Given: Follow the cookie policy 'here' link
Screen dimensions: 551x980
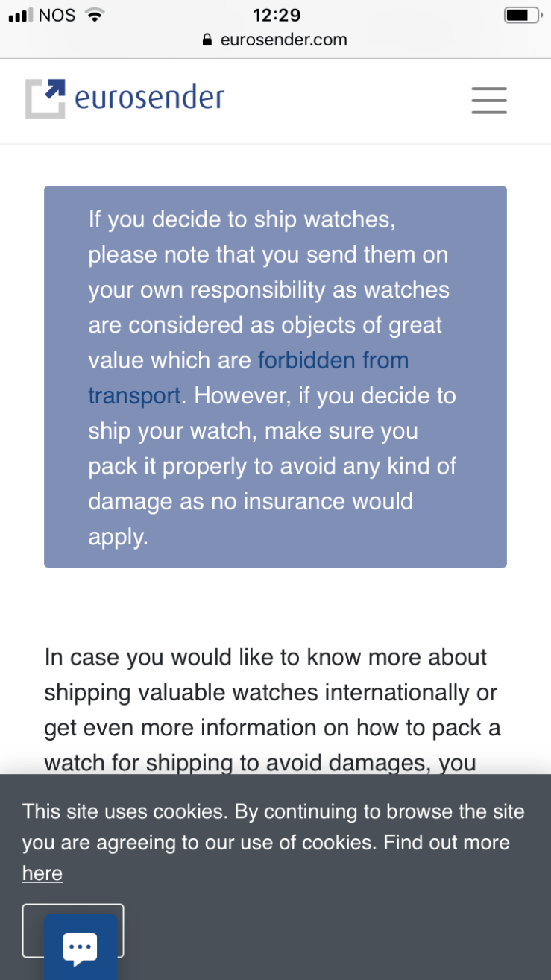Looking at the screenshot, I should (x=42, y=873).
